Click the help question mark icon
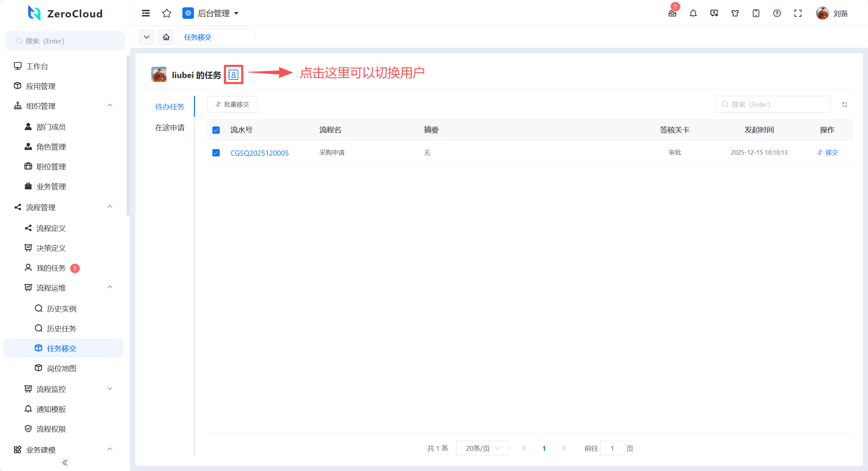868x471 pixels. pos(777,13)
